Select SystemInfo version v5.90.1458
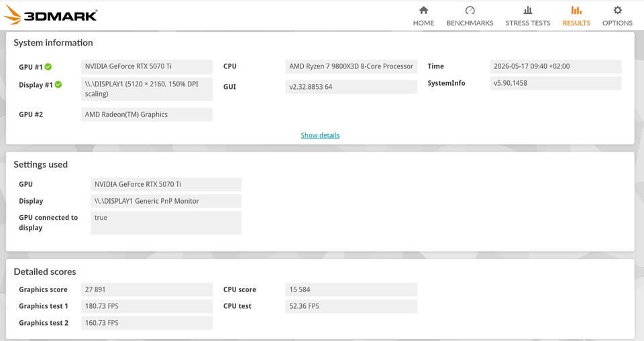Viewport: 644px width, 341px height. point(555,83)
